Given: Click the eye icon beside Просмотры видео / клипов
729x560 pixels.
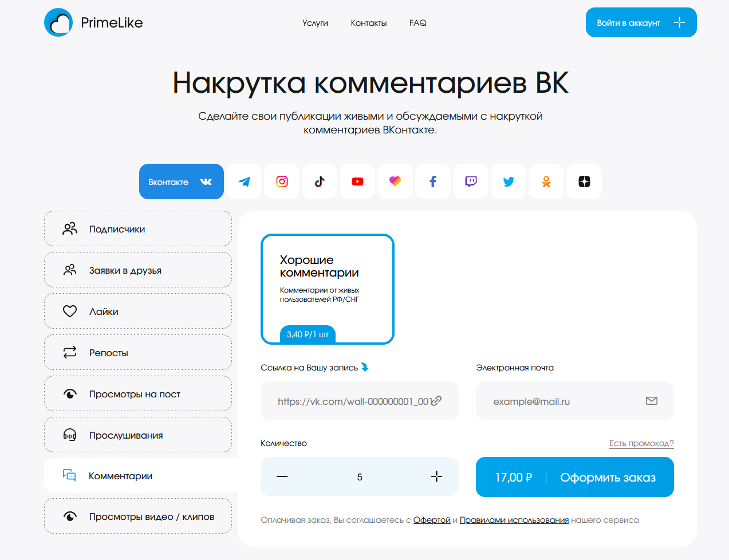Looking at the screenshot, I should (x=70, y=516).
